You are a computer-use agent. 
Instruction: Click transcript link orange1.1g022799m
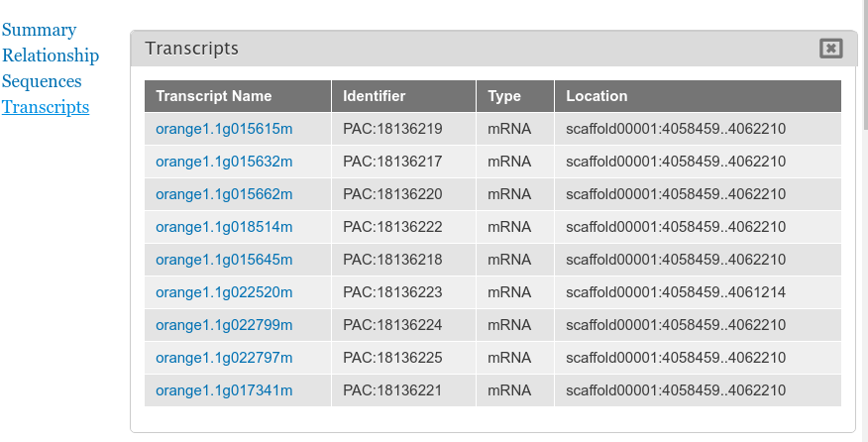point(224,325)
